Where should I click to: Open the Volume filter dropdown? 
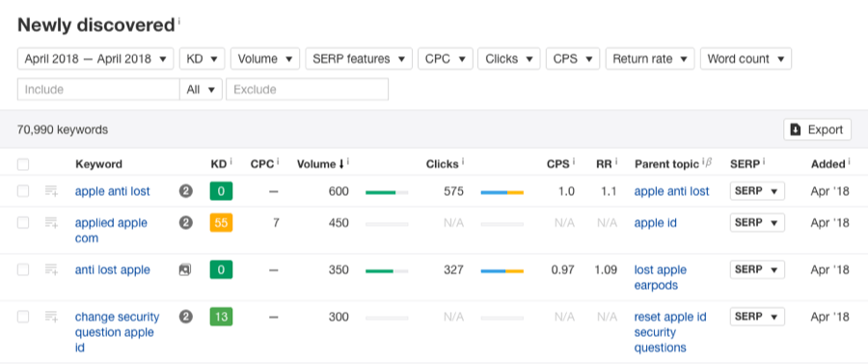(265, 59)
